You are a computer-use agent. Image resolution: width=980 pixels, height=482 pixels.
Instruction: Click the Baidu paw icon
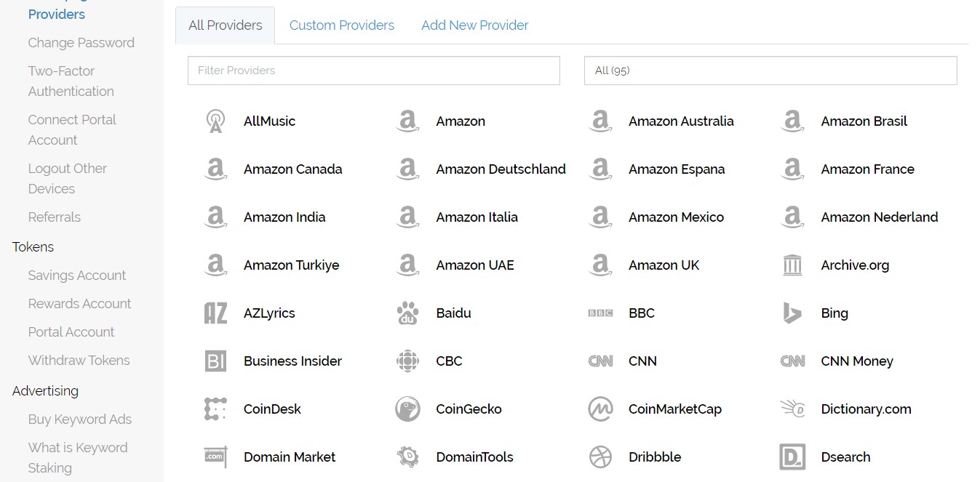(407, 313)
